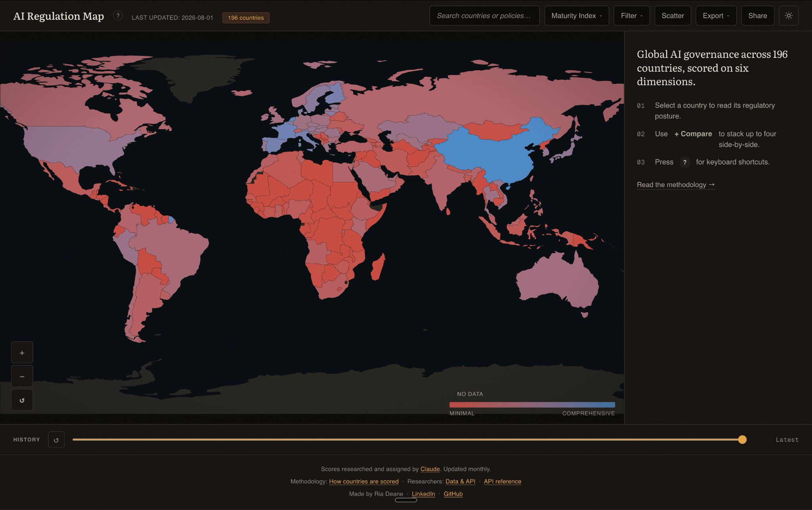The width and height of the screenshot is (812, 510).
Task: Visit the LinkedIn footer link
Action: [x=423, y=494]
